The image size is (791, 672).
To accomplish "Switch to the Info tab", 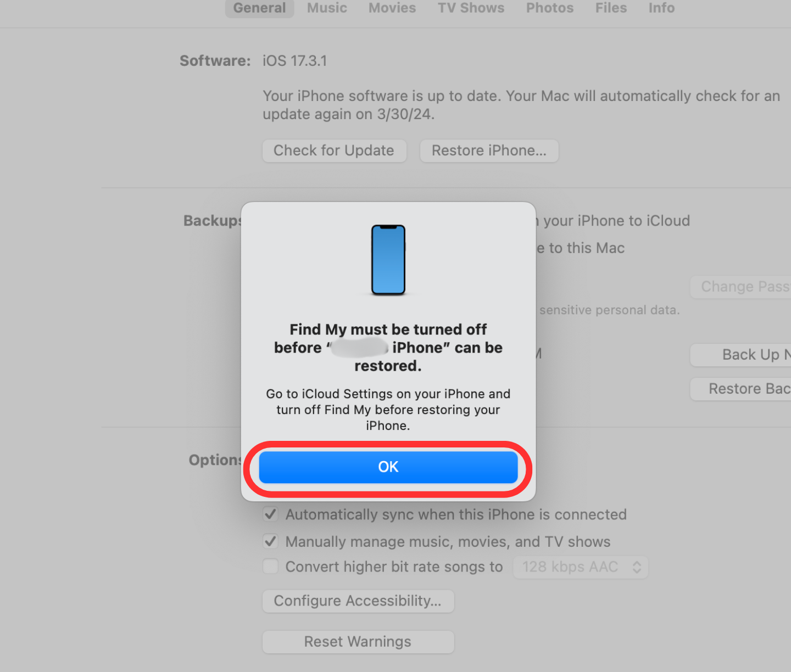I will [x=661, y=8].
